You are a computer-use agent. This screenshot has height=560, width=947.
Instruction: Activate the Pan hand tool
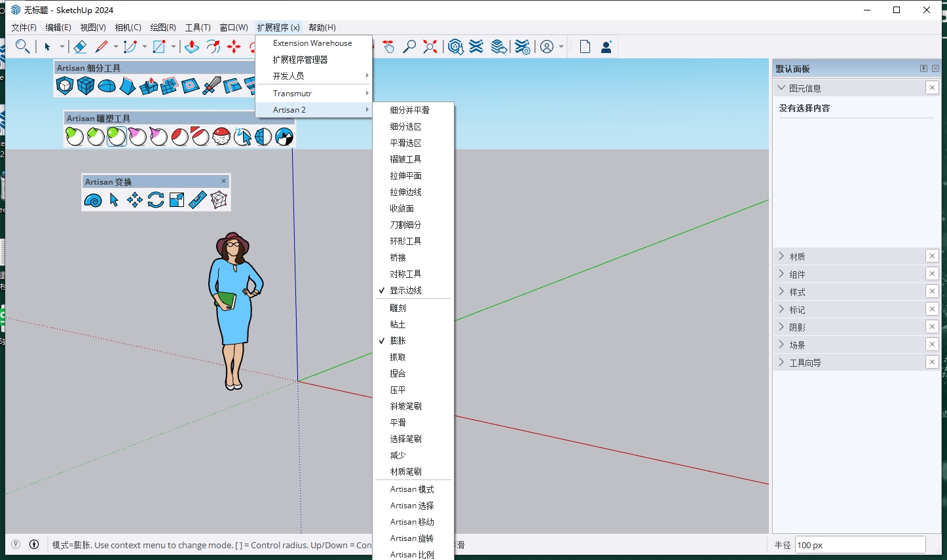click(x=388, y=47)
